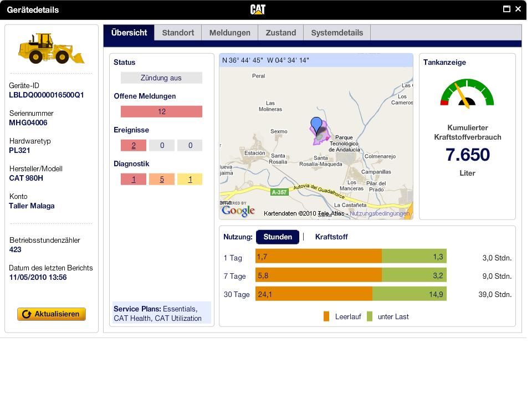Click the Santa Rosalía-Maqueda map label
The image size is (532, 399).
pyautogui.click(x=321, y=161)
